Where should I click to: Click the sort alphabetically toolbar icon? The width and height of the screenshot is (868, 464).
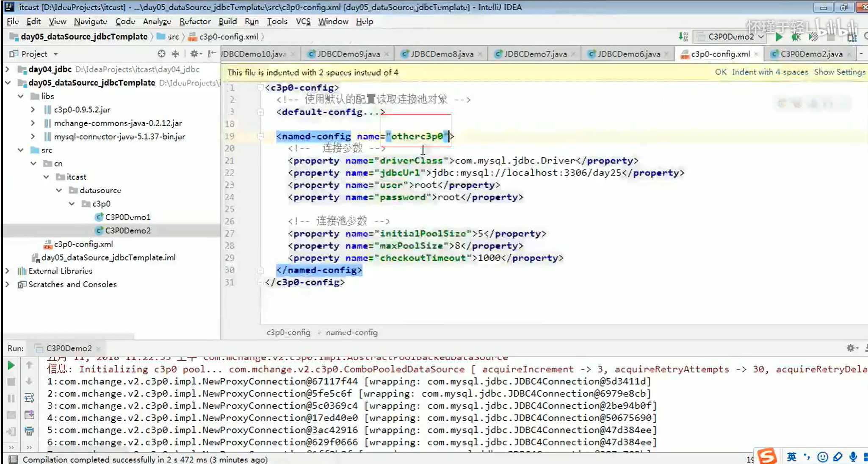tap(684, 37)
